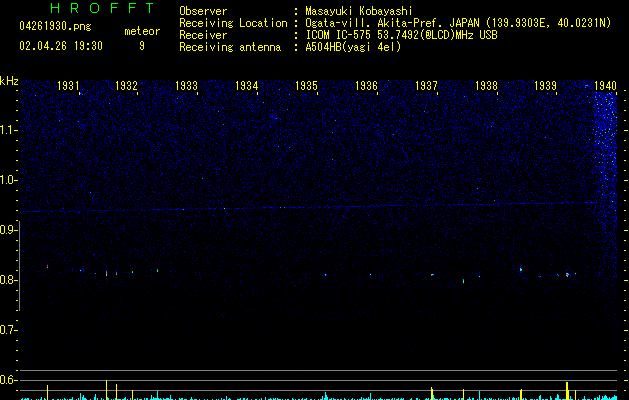Click the red meteor echo just after 19:30
This screenshot has height=400, width=629.
[47, 266]
